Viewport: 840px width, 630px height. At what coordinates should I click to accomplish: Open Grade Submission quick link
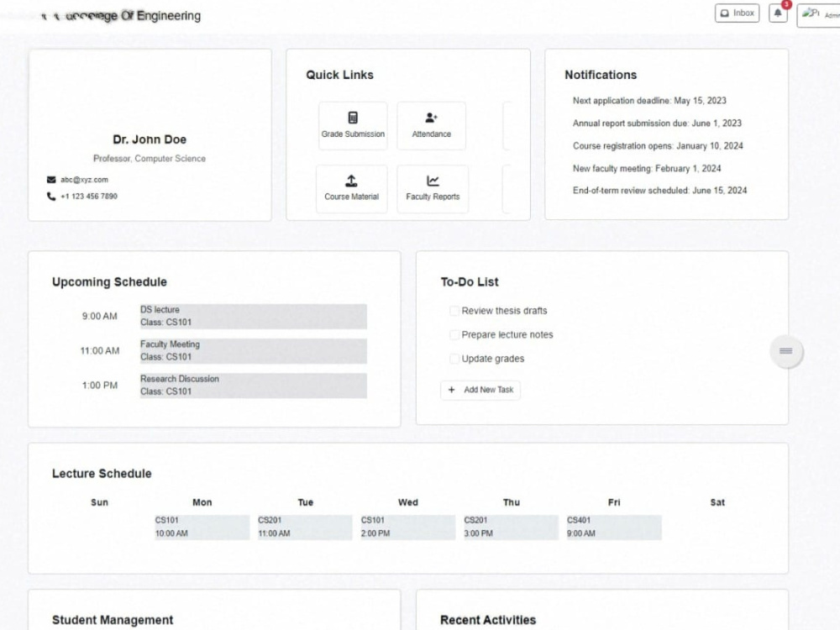[353, 126]
